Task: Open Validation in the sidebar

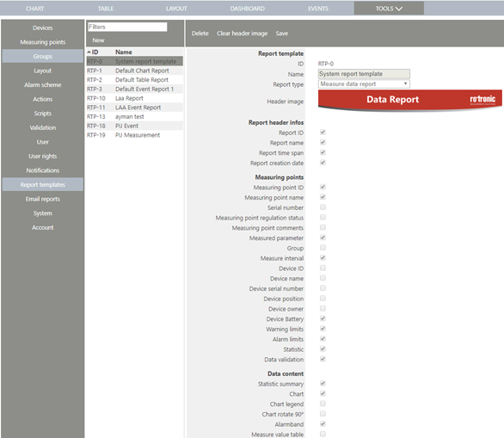Action: point(42,127)
